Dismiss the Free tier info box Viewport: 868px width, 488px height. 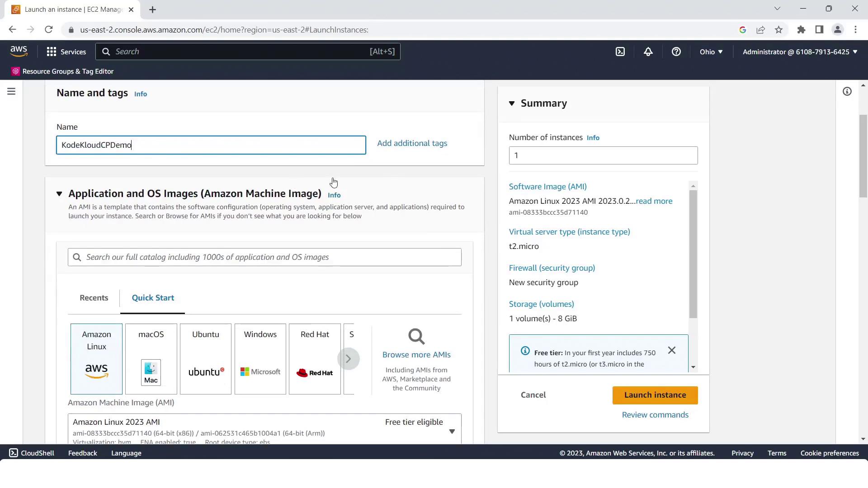pyautogui.click(x=671, y=351)
